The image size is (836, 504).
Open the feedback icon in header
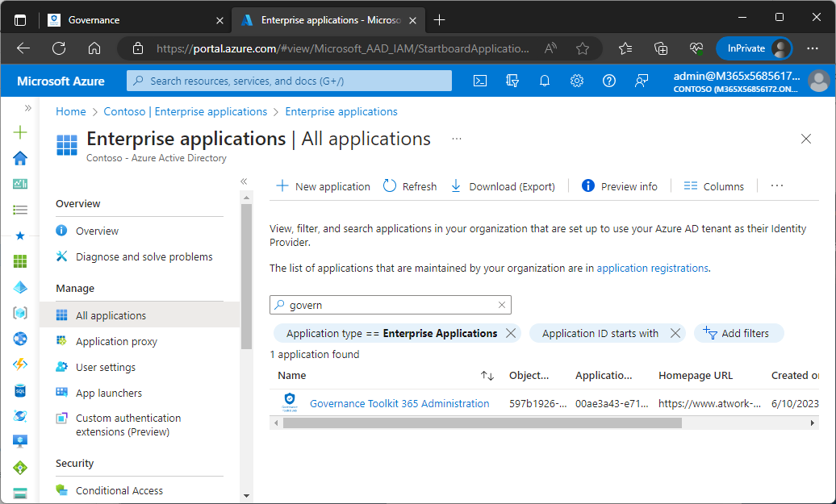point(642,81)
